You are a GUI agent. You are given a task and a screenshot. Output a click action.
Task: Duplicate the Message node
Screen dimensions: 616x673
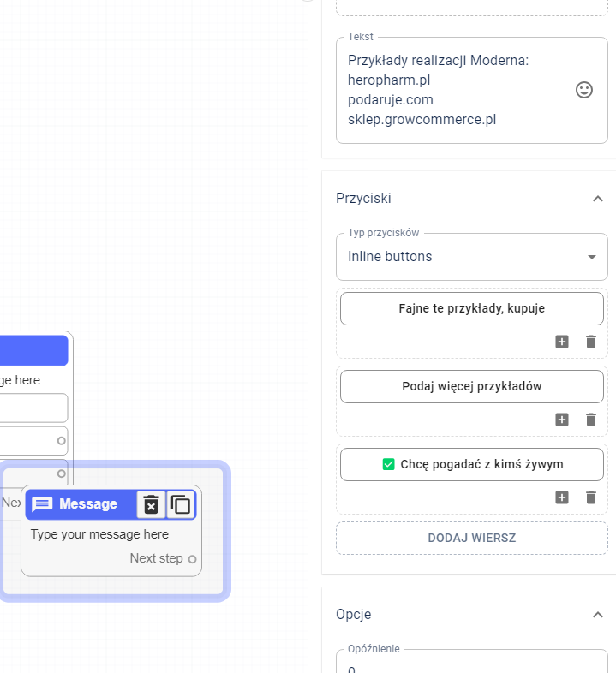coord(181,504)
